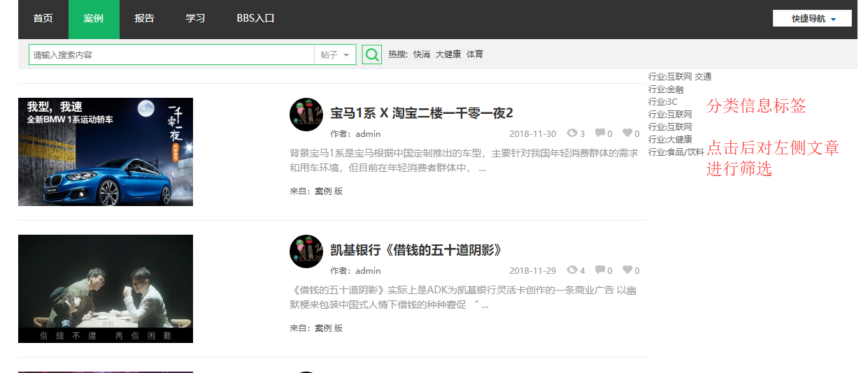Filter by tag 行业:3C
Viewport: 868px width, 373px height.
(x=663, y=102)
